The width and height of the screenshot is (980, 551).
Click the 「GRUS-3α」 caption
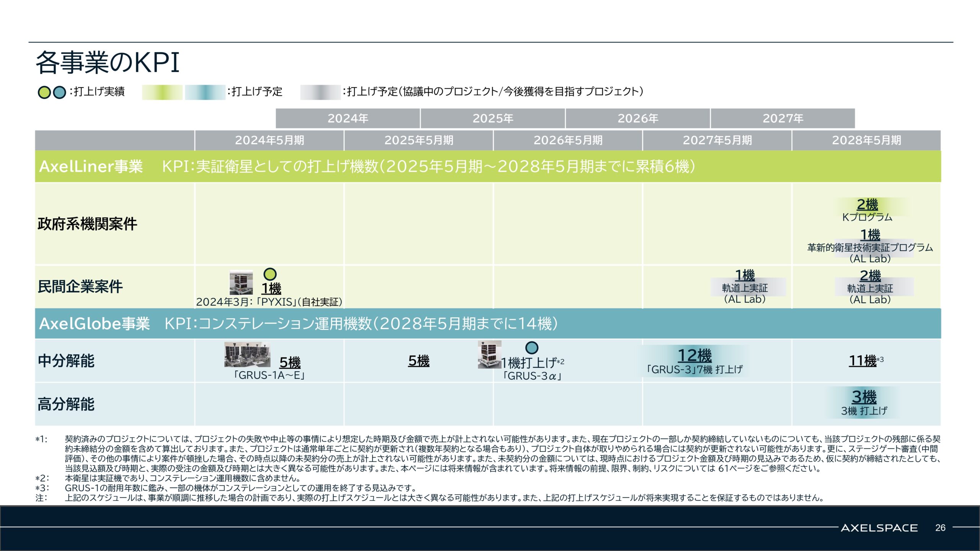532,376
